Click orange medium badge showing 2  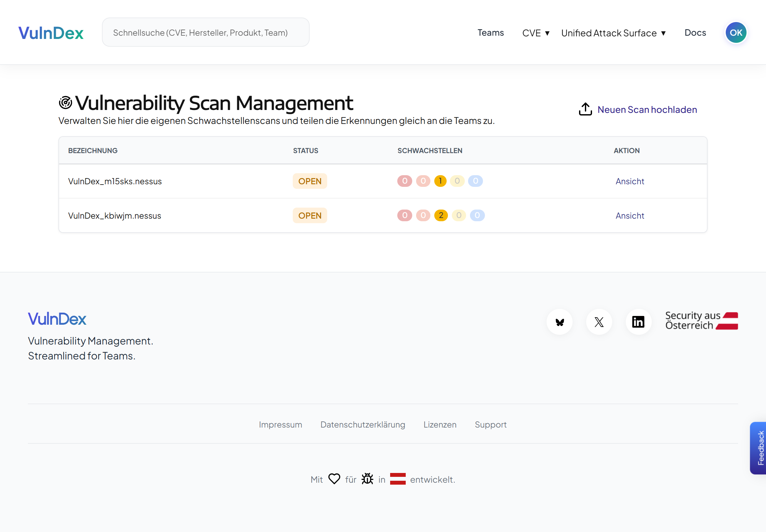click(440, 215)
